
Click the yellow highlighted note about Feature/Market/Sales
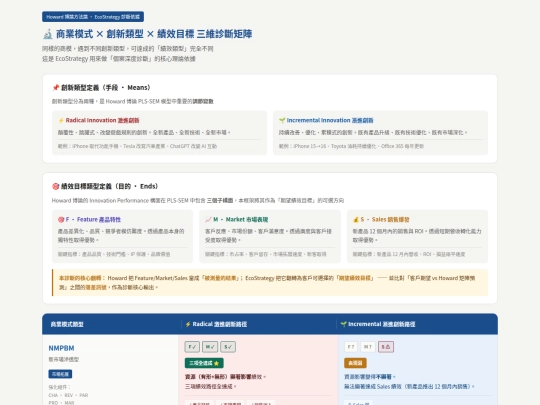click(x=270, y=282)
